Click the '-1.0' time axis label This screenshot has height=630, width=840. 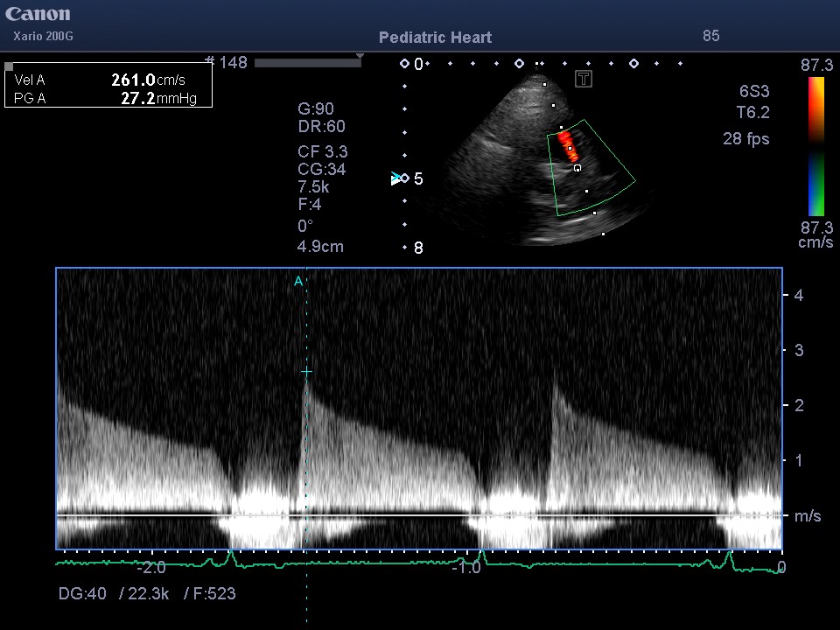(x=466, y=568)
